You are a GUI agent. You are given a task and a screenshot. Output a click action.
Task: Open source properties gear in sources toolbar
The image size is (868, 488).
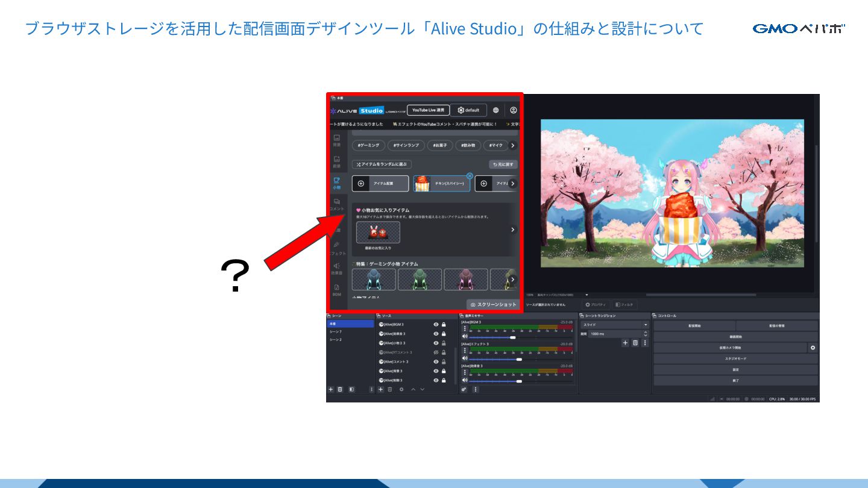pyautogui.click(x=401, y=390)
